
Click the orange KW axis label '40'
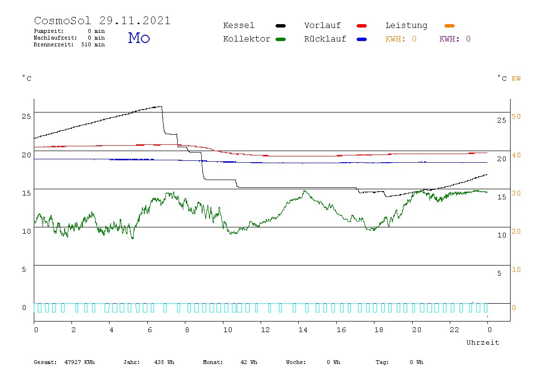click(516, 155)
